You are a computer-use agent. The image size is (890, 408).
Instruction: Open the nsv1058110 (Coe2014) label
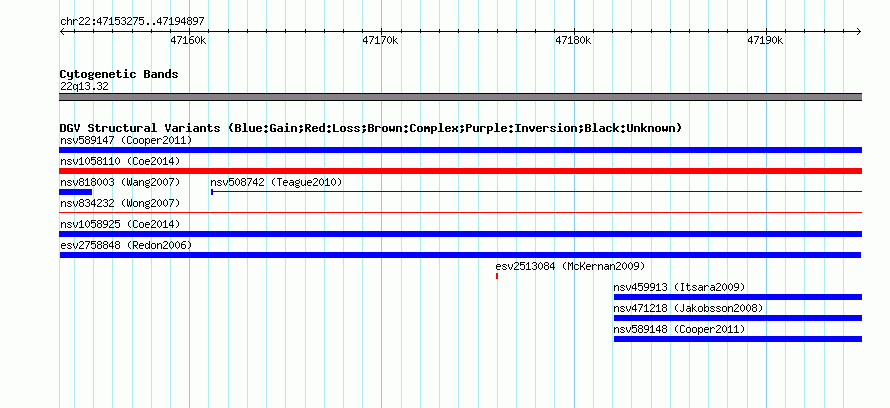[120, 161]
